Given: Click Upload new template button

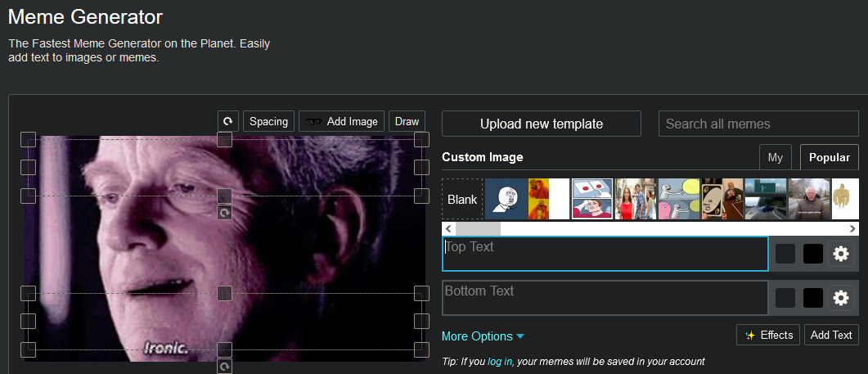Looking at the screenshot, I should coord(541,124).
